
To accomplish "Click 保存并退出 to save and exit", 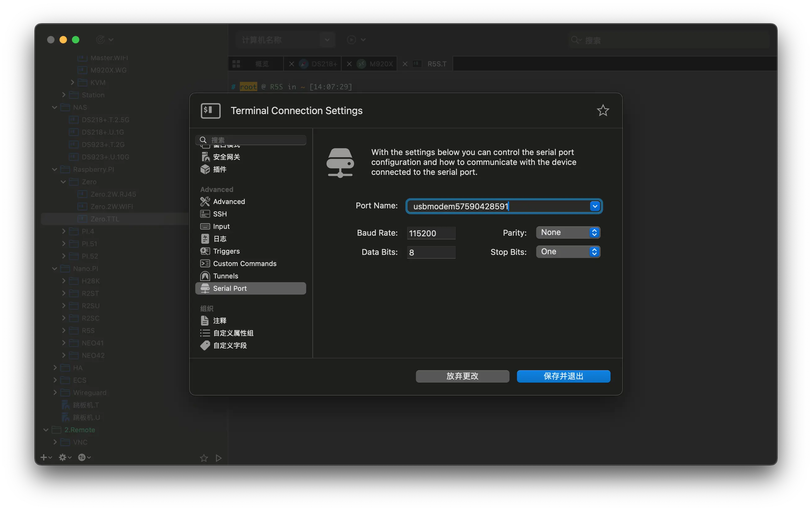I will (x=563, y=376).
